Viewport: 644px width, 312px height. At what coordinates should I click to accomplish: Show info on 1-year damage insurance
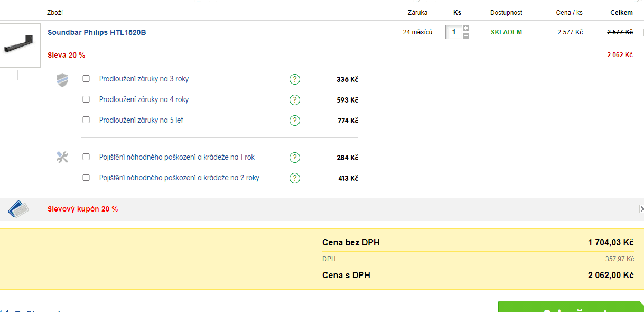click(295, 158)
